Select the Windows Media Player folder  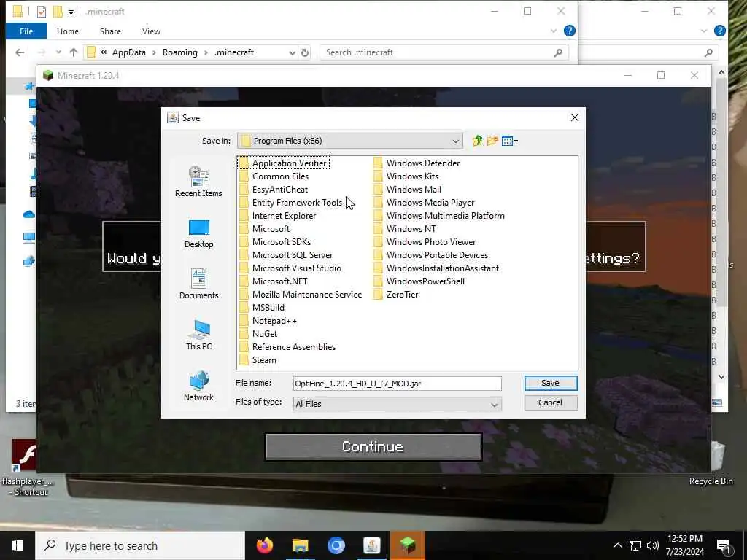point(424,203)
